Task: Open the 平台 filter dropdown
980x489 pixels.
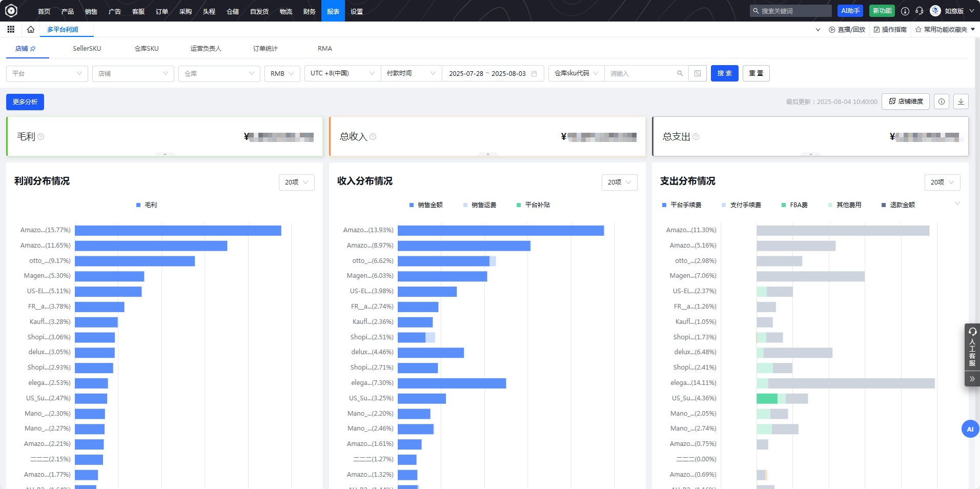Action: pyautogui.click(x=47, y=73)
